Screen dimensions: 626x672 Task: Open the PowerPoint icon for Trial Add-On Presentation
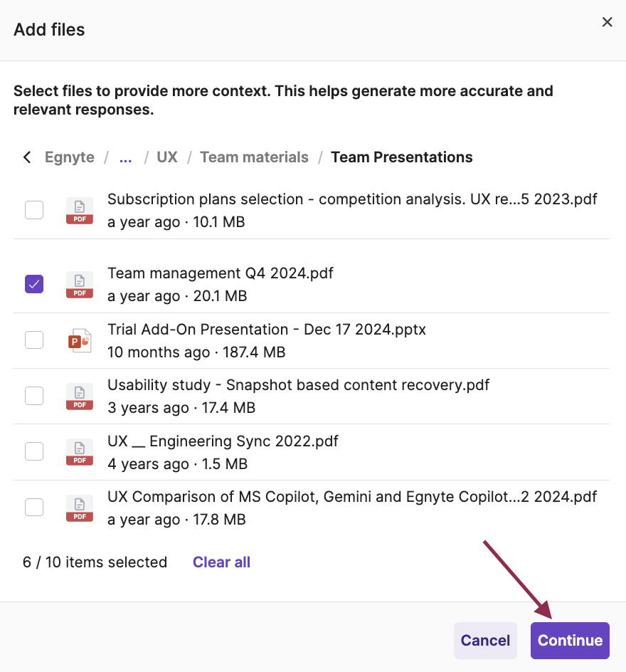click(79, 340)
